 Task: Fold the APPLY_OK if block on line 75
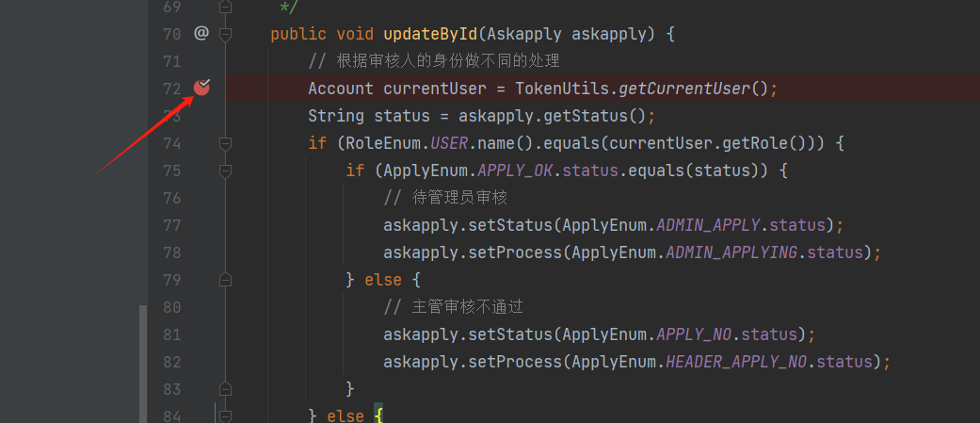click(x=225, y=171)
